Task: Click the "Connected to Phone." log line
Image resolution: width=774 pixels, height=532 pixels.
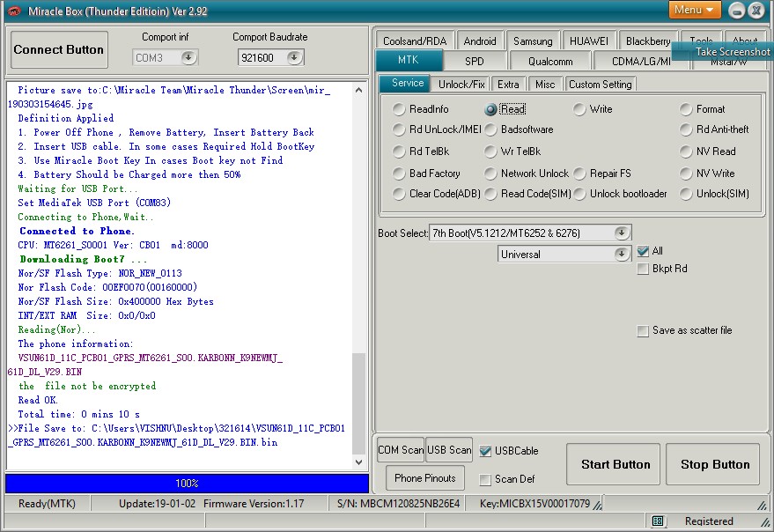Action: (77, 231)
